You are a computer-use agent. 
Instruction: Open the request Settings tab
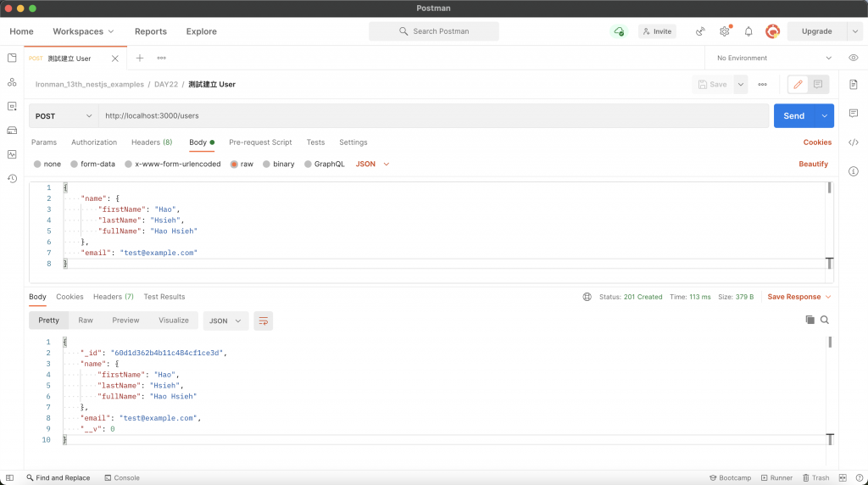click(x=353, y=142)
